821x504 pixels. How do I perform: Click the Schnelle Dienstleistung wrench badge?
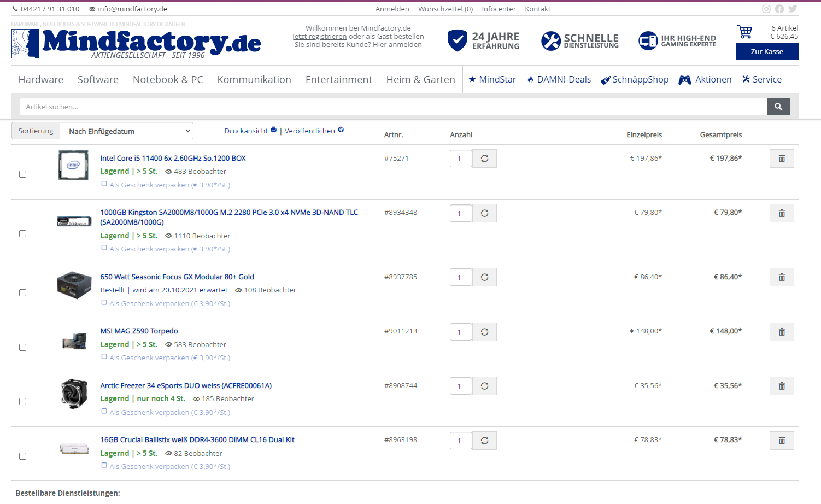click(x=580, y=41)
